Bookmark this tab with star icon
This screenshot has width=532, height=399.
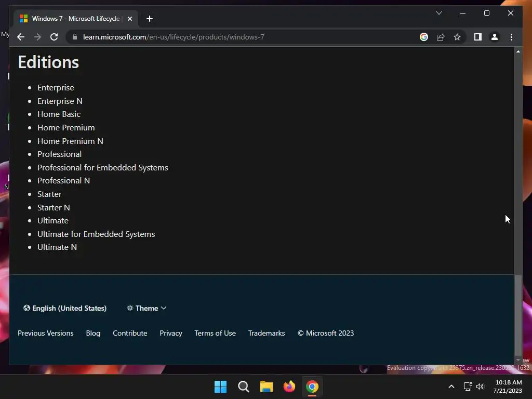457,37
